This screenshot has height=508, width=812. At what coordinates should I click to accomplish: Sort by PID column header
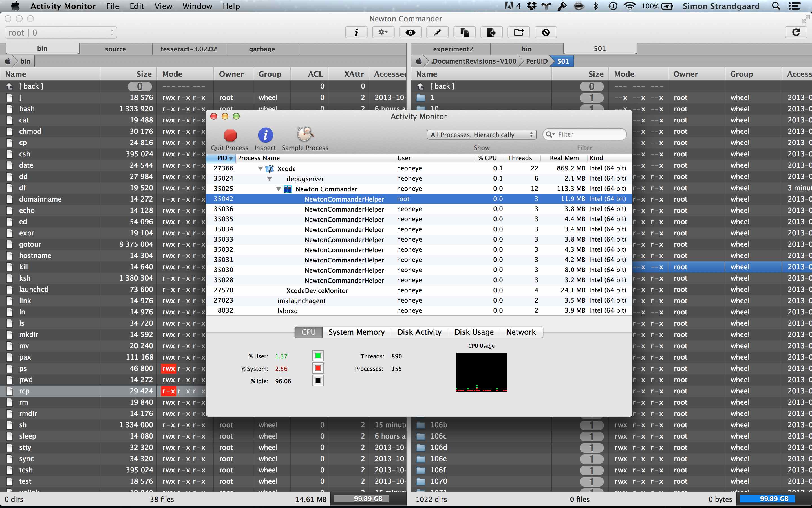221,158
